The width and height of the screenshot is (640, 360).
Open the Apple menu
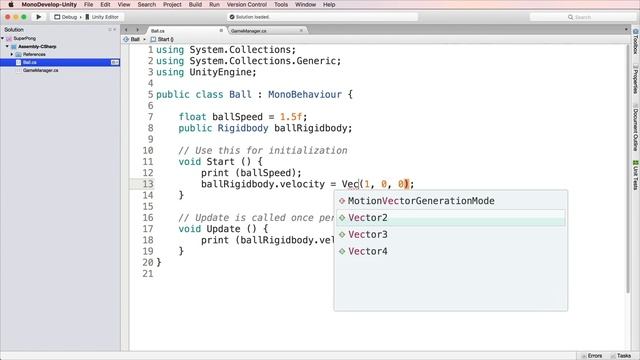(11, 4)
